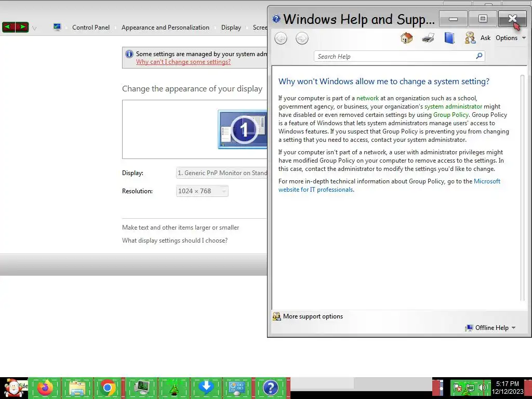Click Display in the breadcrumb
532x399 pixels.
point(231,28)
